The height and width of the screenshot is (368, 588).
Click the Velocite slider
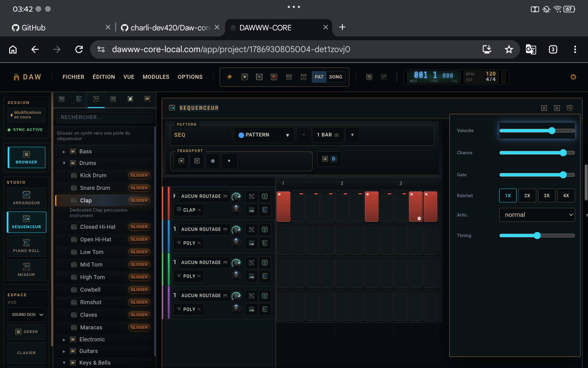(x=537, y=131)
